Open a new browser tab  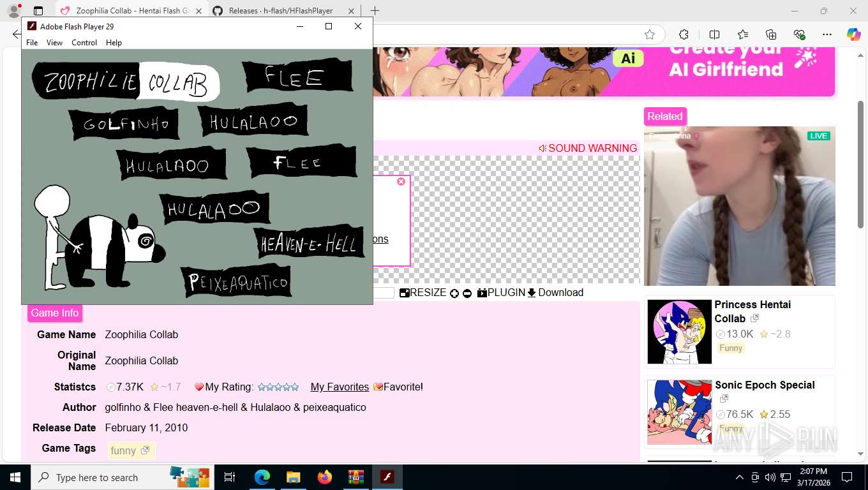pos(375,11)
